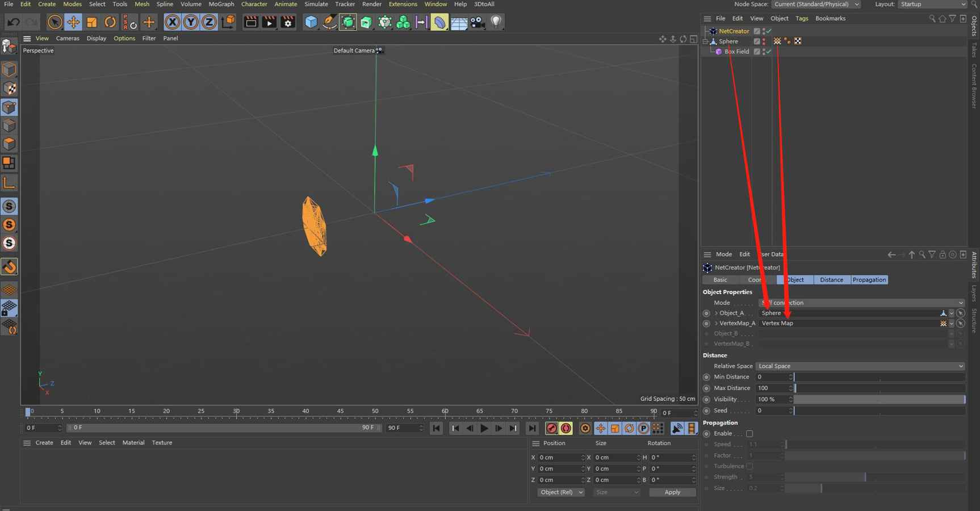Screen dimensions: 980x511
Task: Go to end of animation
Action: click(x=532, y=429)
